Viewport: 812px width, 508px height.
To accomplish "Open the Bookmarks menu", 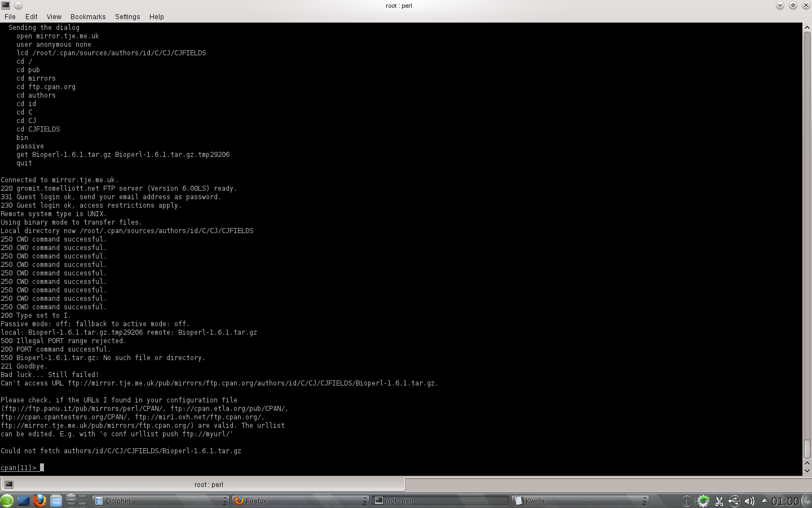I will [x=88, y=17].
